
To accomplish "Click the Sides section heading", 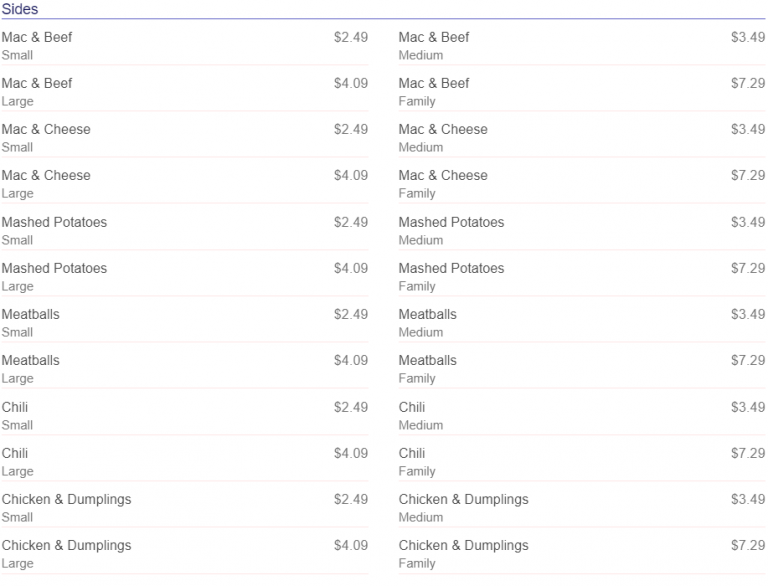I will 20,9.
